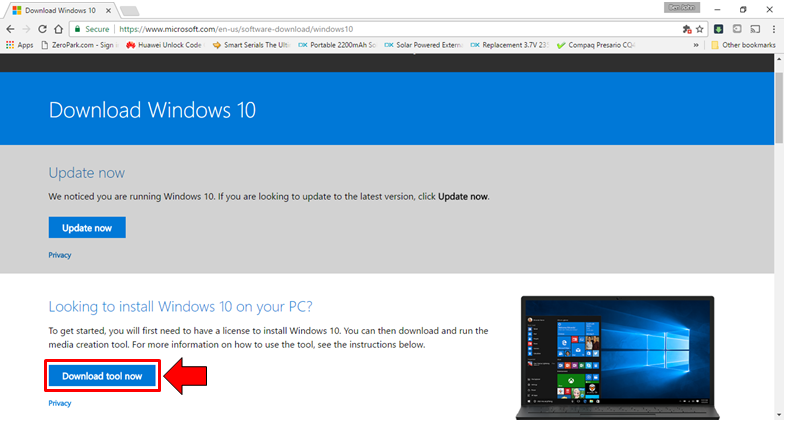785x431 pixels.
Task: Click the Download tool now button
Action: coord(102,376)
